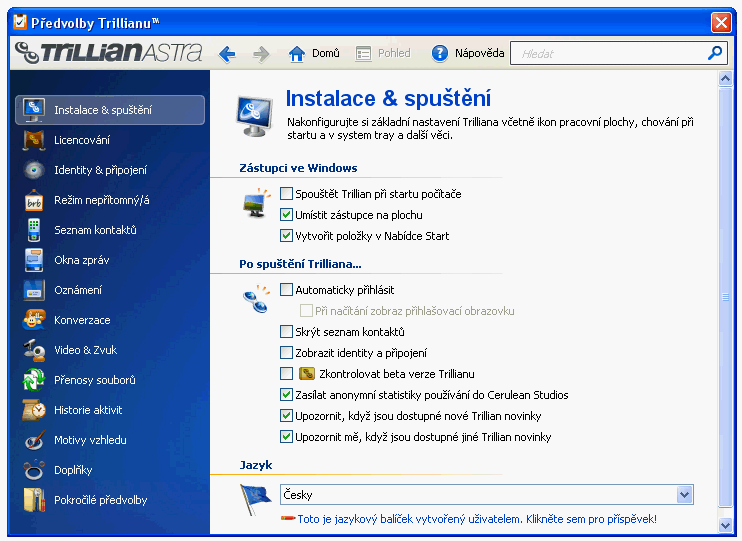Enable Automaticky přihlásit checkbox
This screenshot has width=742, height=541.
[286, 290]
